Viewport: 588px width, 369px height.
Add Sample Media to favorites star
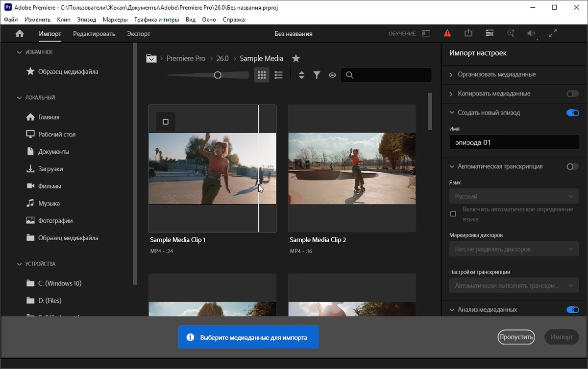[296, 58]
